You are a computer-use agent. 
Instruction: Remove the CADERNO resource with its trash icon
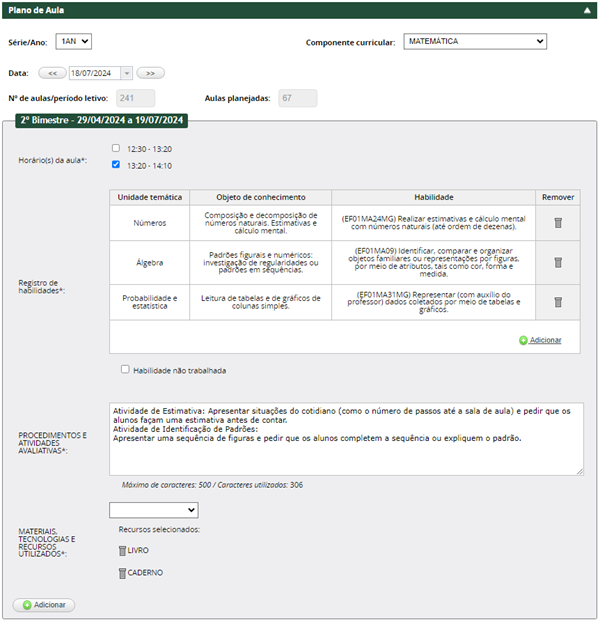click(123, 573)
